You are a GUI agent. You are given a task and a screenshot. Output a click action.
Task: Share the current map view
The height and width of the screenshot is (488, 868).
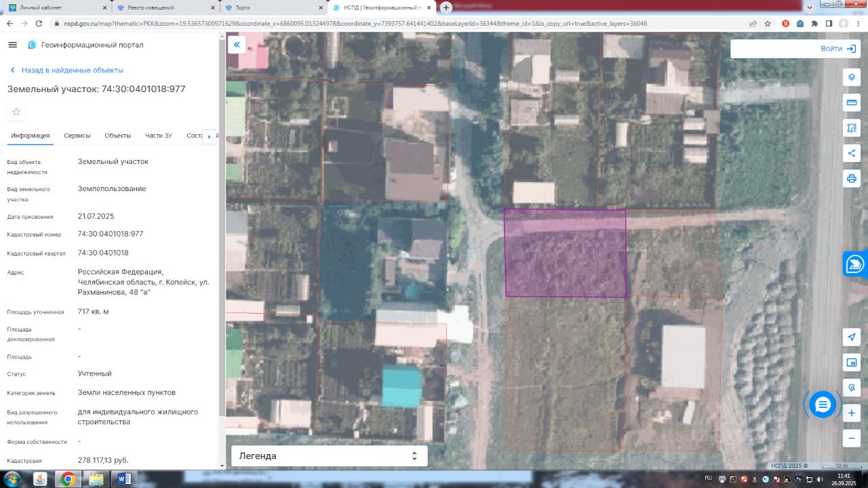tap(852, 153)
